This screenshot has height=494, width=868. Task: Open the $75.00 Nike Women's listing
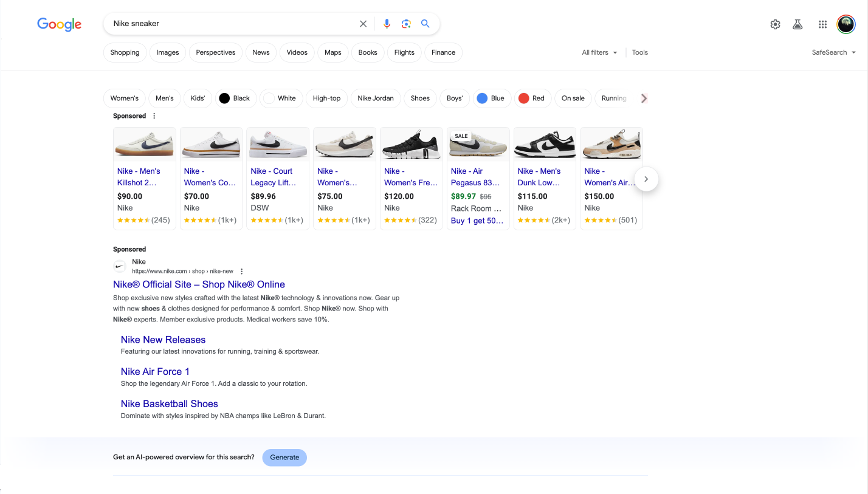345,179
